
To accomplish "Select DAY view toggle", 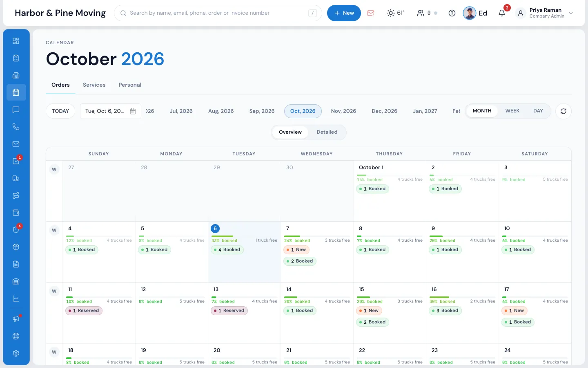I will click(x=538, y=111).
